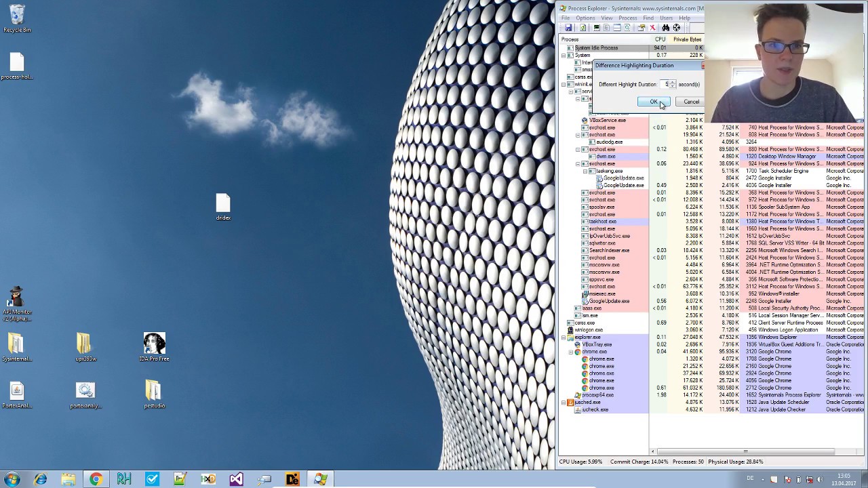Select the API Monitor v2 desktop shortcut
Viewport: 868px width, 488px height.
[17, 304]
